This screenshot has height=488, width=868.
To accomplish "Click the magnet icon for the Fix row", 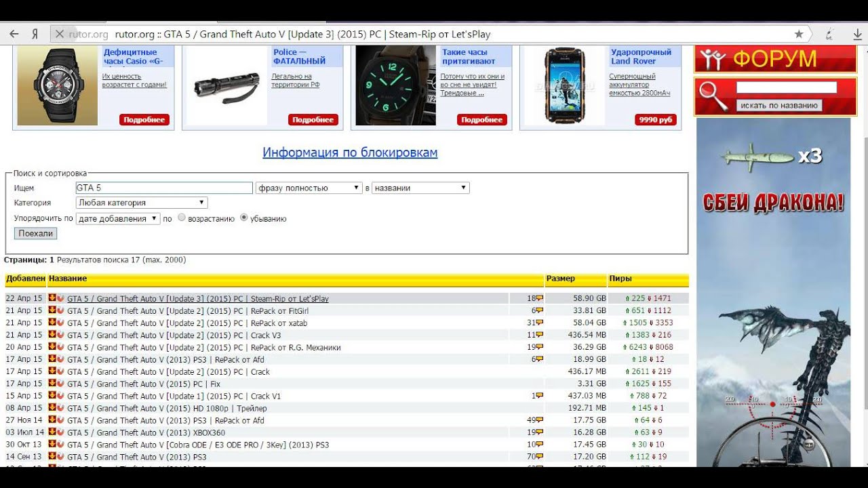I will tap(60, 384).
